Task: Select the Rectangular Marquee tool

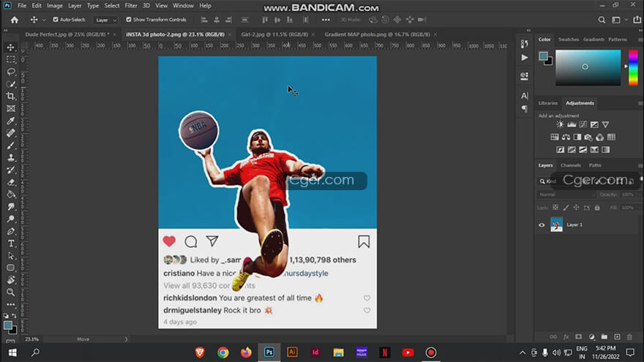Action: click(x=11, y=59)
